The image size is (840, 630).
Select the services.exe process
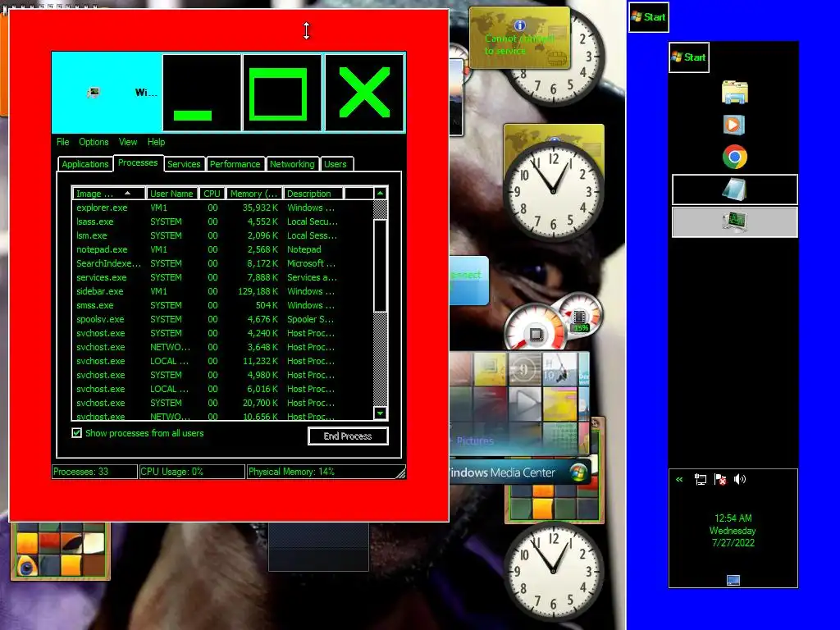(222, 277)
